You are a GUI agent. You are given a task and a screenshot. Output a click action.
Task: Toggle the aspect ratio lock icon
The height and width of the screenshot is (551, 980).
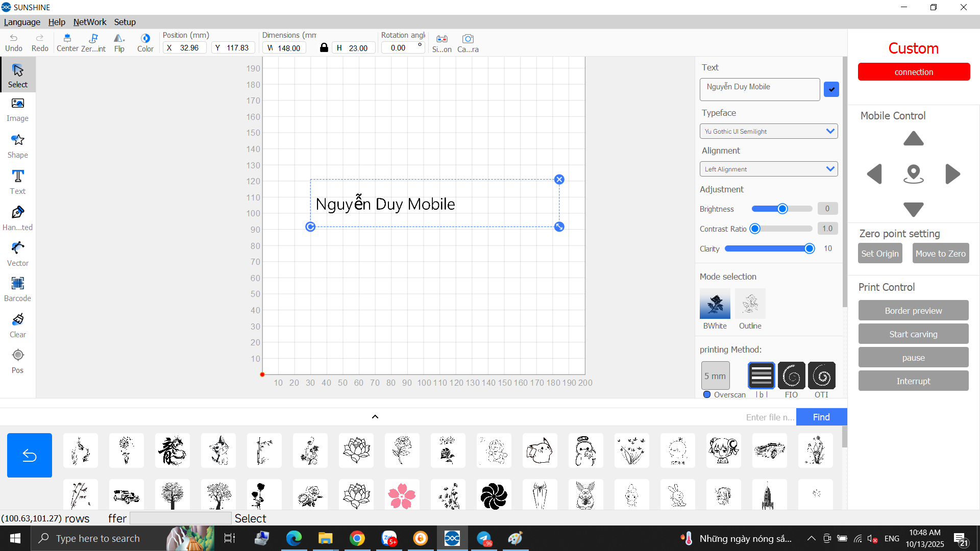coord(324,47)
